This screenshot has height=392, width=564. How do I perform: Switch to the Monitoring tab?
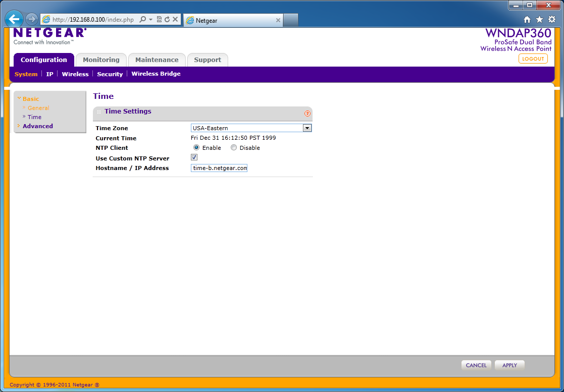coord(101,60)
